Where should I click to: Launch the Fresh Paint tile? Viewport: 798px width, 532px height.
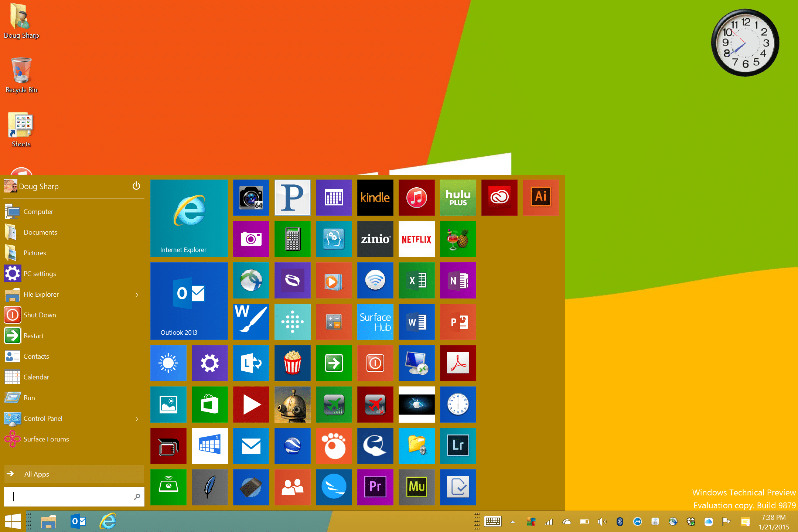click(x=251, y=322)
